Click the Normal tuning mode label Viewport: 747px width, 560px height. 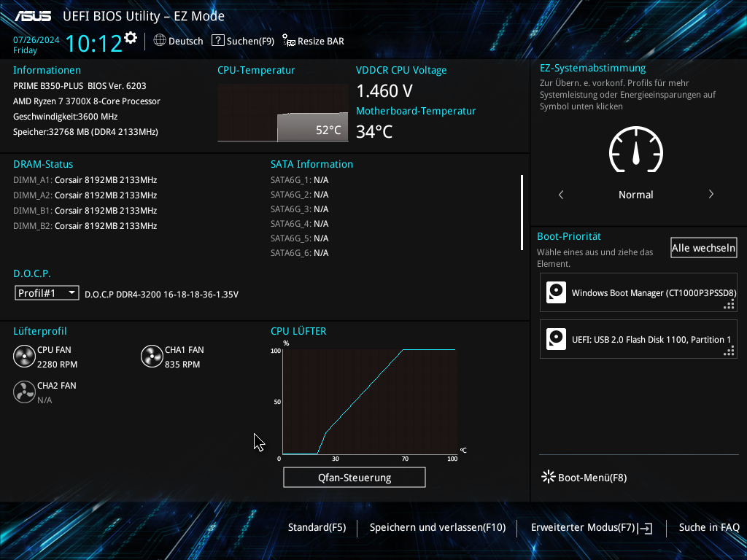[x=636, y=194]
